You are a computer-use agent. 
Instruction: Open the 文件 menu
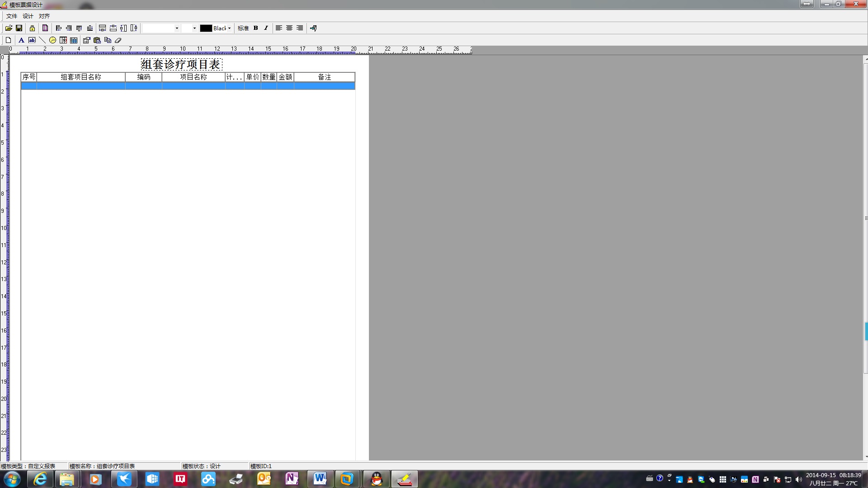pos(12,16)
